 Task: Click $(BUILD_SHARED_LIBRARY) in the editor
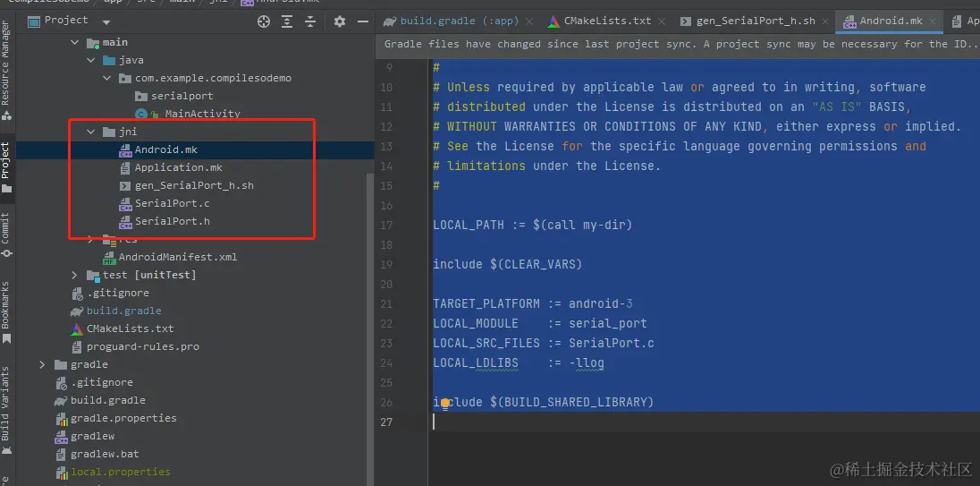click(572, 402)
